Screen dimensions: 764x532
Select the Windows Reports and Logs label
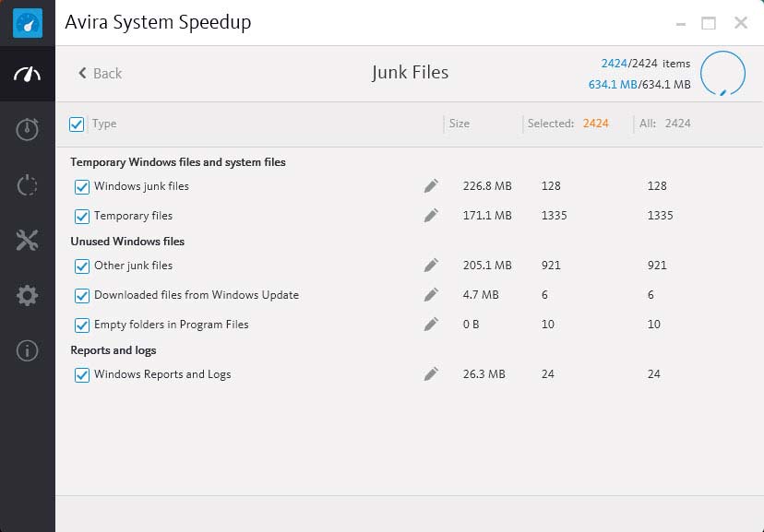(162, 374)
